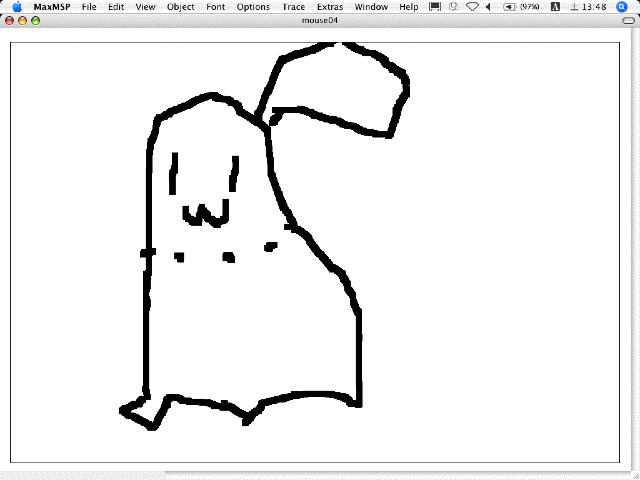Screen dimensions: 640x480
Task: Click the mouse04 window title bar
Action: [320, 20]
